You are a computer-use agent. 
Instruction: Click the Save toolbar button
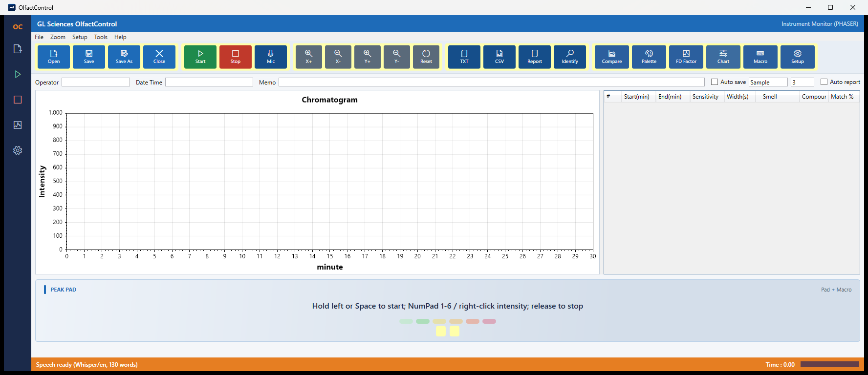pos(89,57)
